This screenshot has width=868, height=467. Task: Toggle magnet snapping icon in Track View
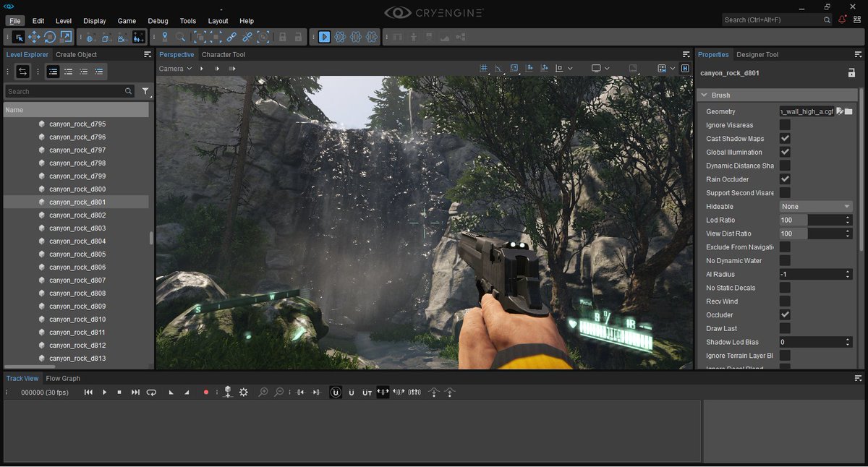(x=336, y=392)
